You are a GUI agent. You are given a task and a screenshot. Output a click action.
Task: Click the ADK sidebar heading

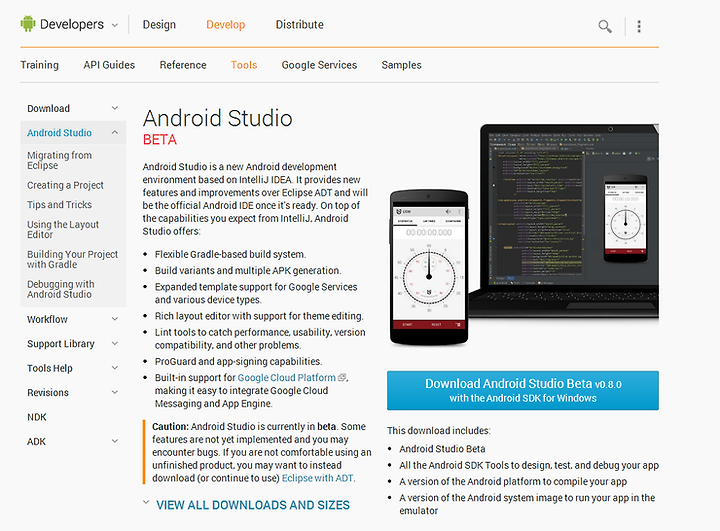click(36, 441)
